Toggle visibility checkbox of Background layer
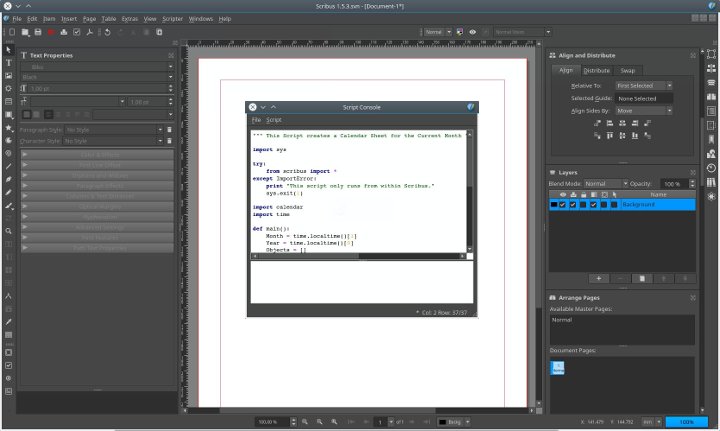Screen dimensions: 720x431 click(x=562, y=204)
